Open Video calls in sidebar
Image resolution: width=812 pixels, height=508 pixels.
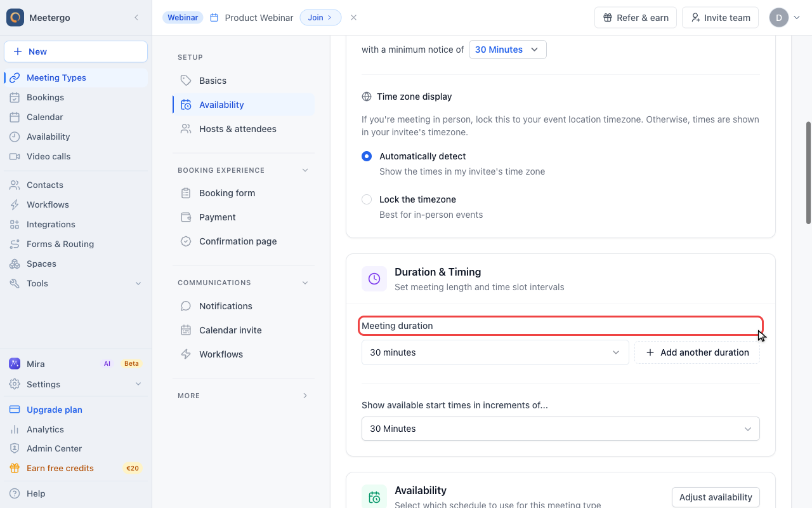[75, 156]
